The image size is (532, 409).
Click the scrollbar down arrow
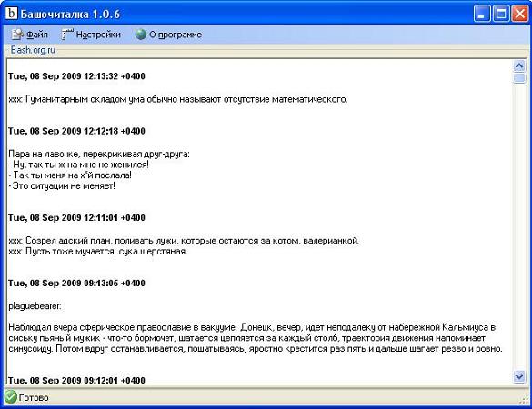pos(519,376)
